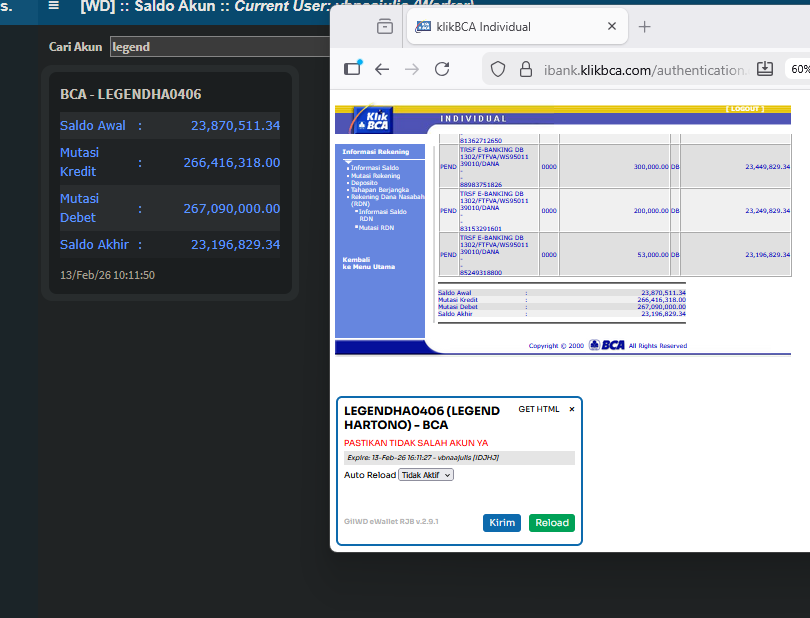Image resolution: width=810 pixels, height=618 pixels.
Task: Click balance cell 23,249,829.34
Action: click(767, 211)
